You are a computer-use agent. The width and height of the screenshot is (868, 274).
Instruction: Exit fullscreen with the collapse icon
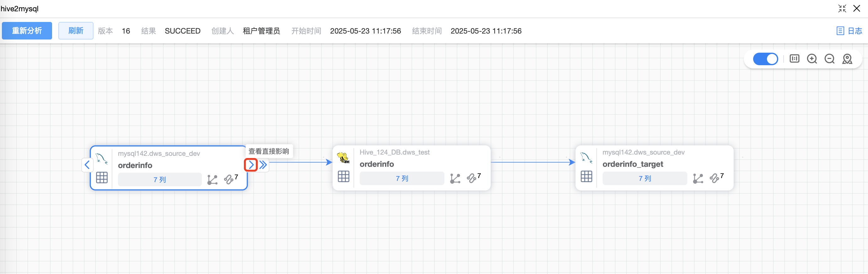click(842, 8)
